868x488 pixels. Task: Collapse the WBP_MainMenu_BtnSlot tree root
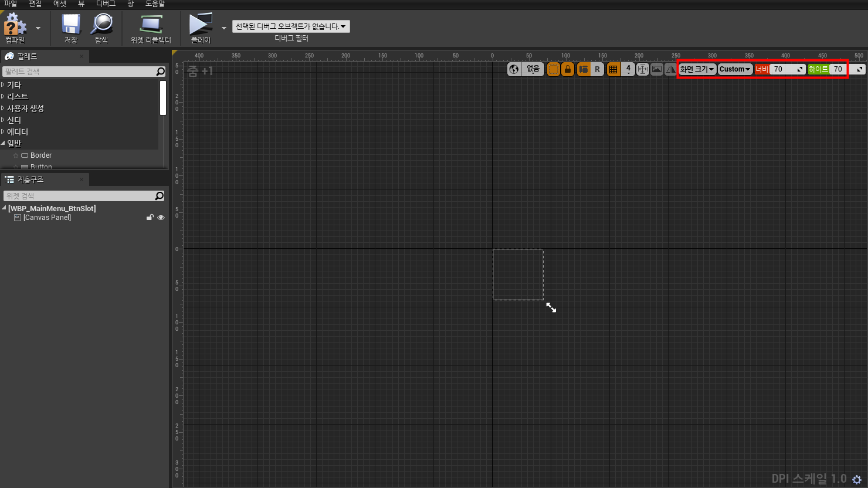point(4,208)
